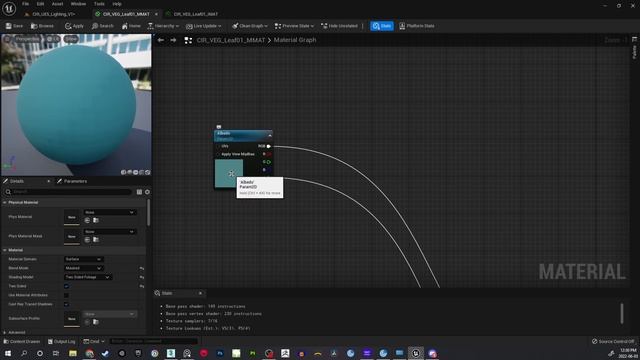Open the File menu

25,4
